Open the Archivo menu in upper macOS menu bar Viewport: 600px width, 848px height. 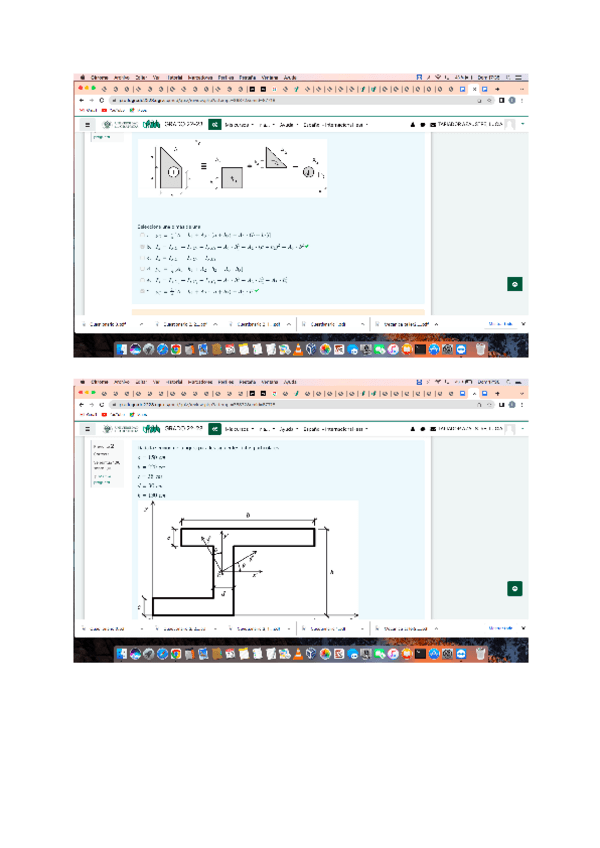click(x=121, y=77)
